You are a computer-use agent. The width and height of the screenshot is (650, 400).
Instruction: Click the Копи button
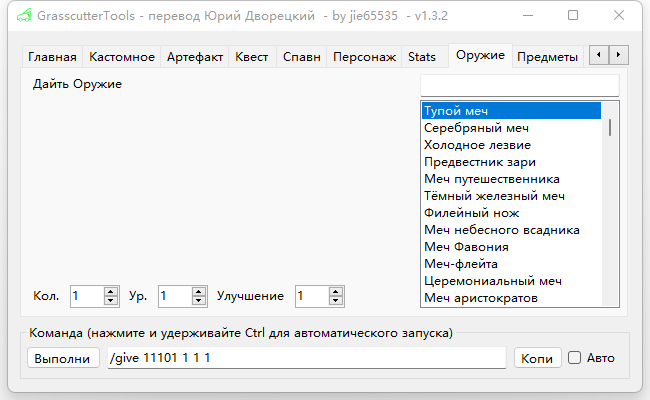pyautogui.click(x=538, y=358)
